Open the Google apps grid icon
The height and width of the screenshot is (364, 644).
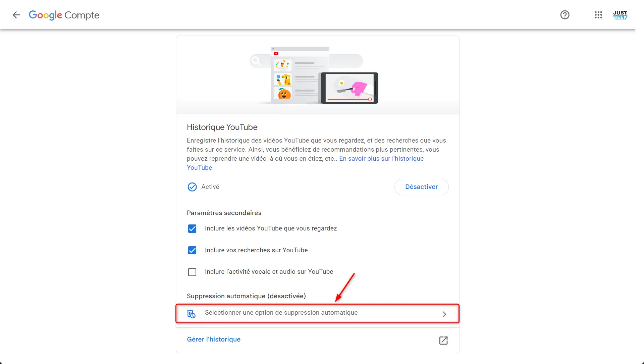[598, 15]
